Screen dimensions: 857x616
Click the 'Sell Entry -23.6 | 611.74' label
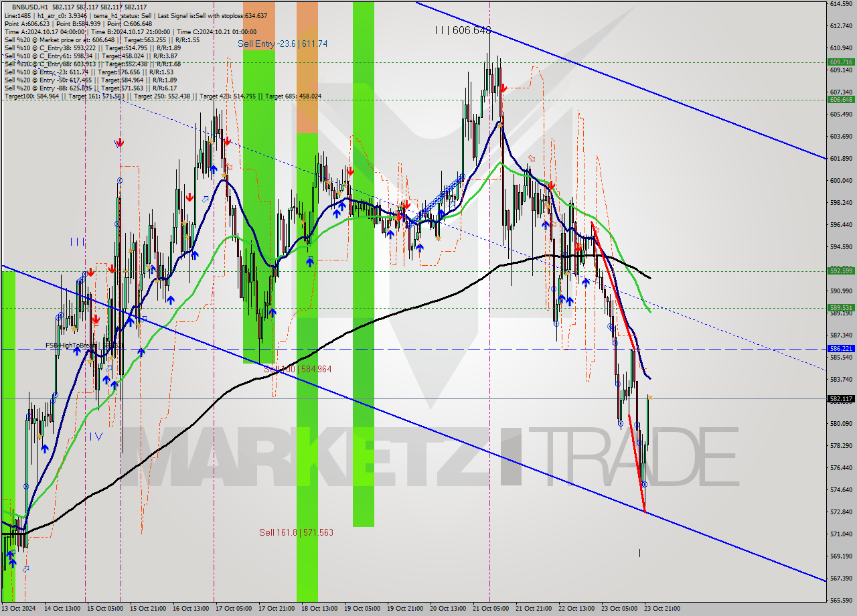(283, 44)
